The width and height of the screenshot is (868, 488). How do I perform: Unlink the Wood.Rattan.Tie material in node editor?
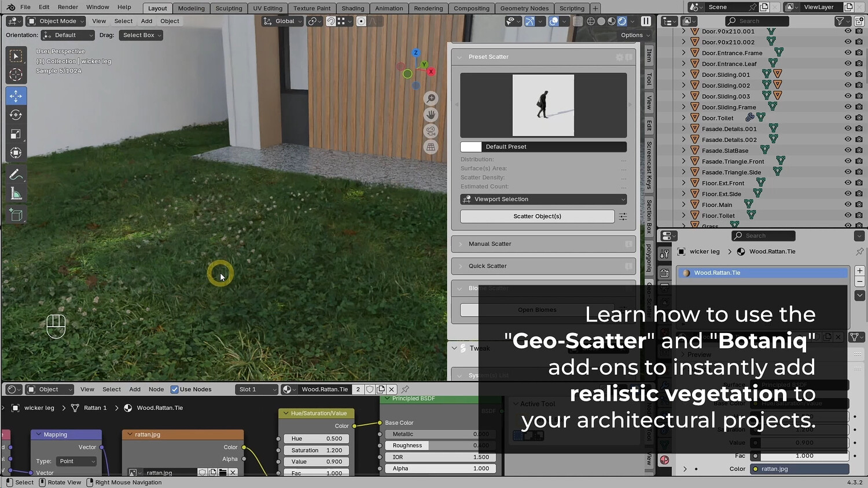392,390
